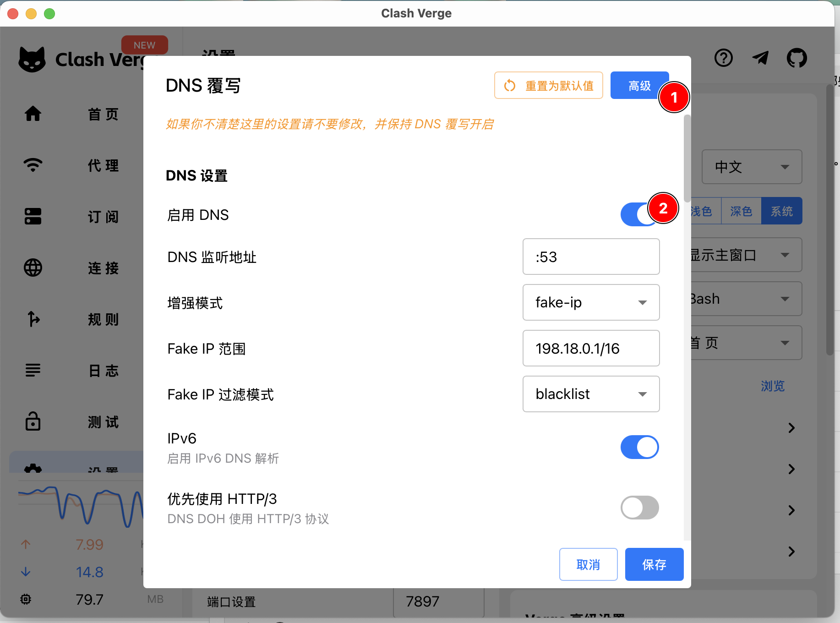Focus the DNS 监听地址 :53 field

[591, 257]
